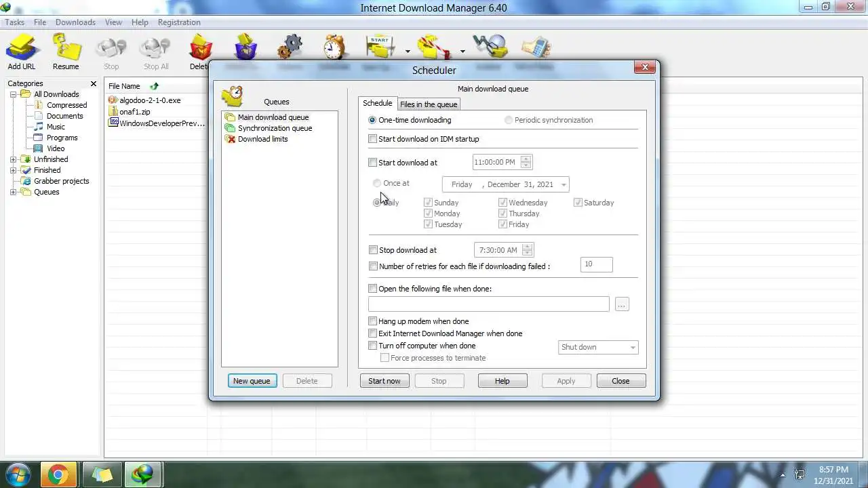Enable Number of retries checkbox
868x488 pixels.
373,266
